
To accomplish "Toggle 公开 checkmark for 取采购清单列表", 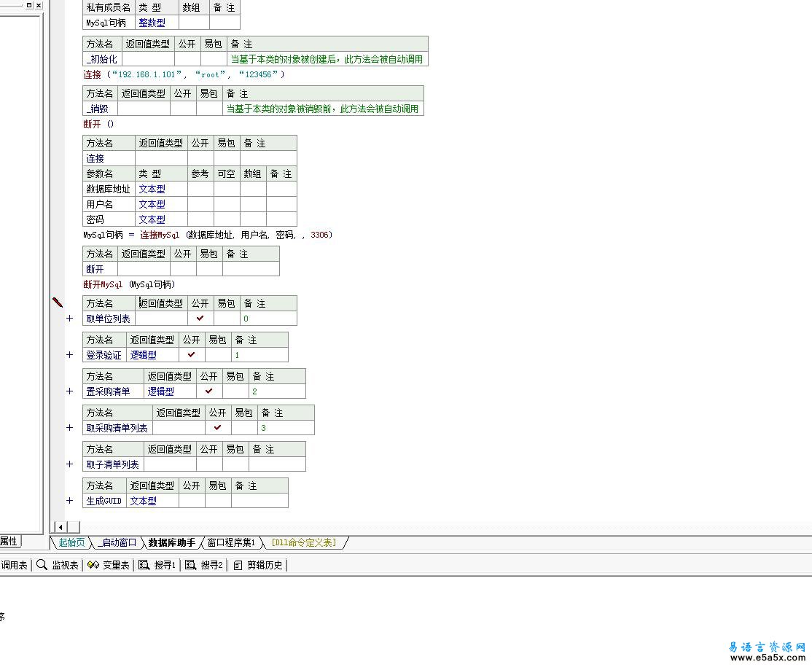I will pyautogui.click(x=218, y=428).
